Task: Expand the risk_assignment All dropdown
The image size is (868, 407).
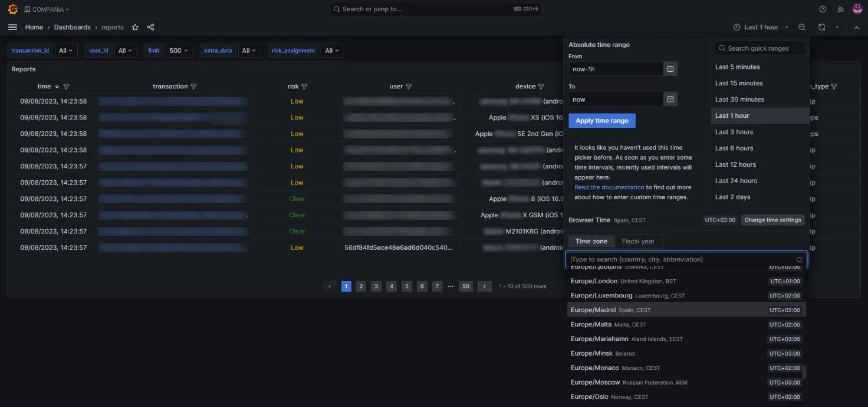Action: (332, 51)
